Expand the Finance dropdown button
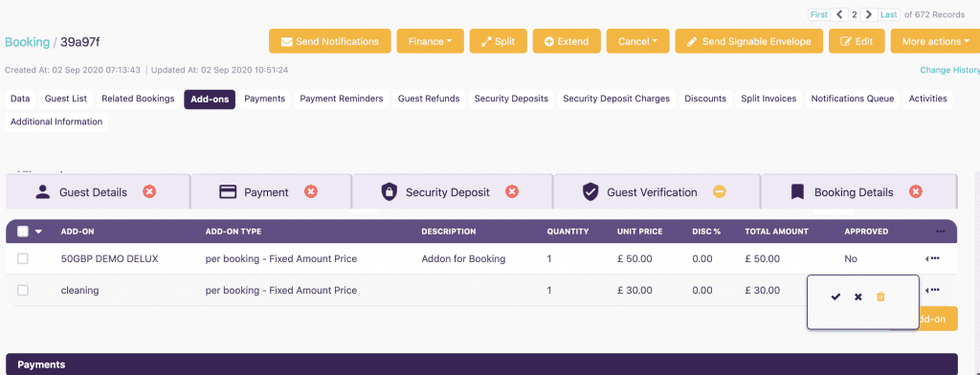 click(430, 41)
